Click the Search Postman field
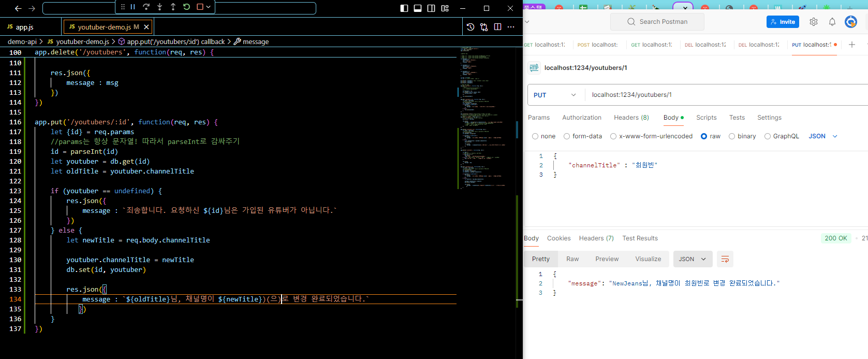 point(657,22)
